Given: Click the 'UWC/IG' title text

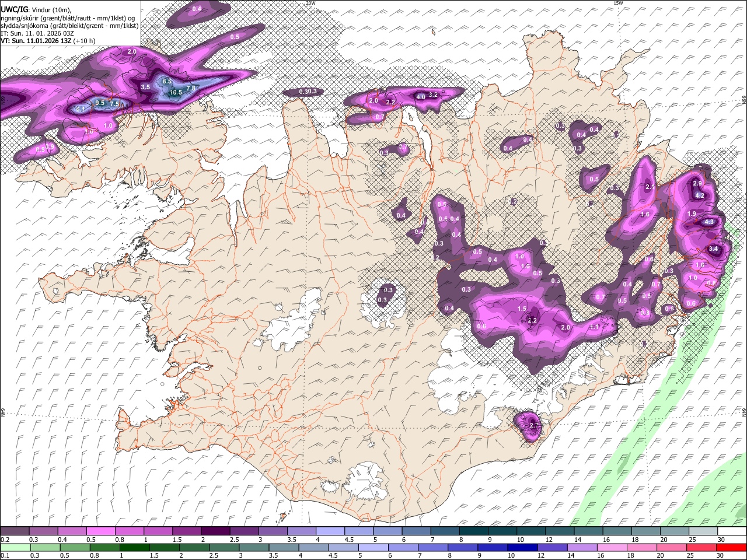Looking at the screenshot, I should 14,9.
